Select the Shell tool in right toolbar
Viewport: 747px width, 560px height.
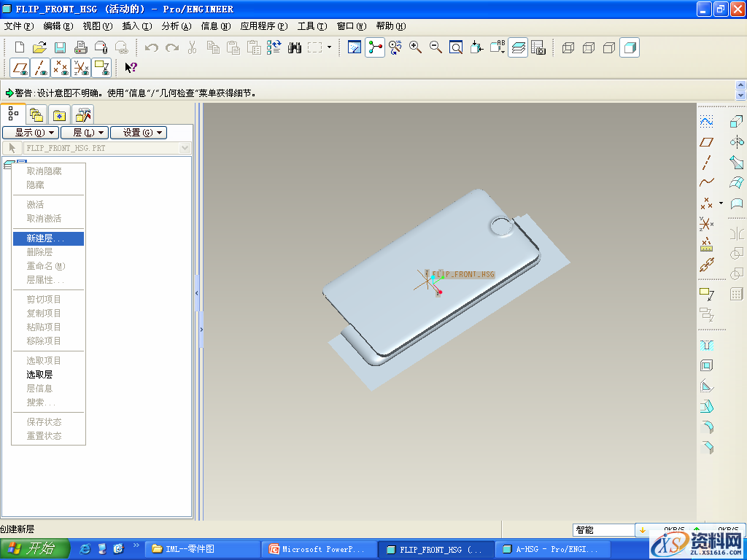706,365
